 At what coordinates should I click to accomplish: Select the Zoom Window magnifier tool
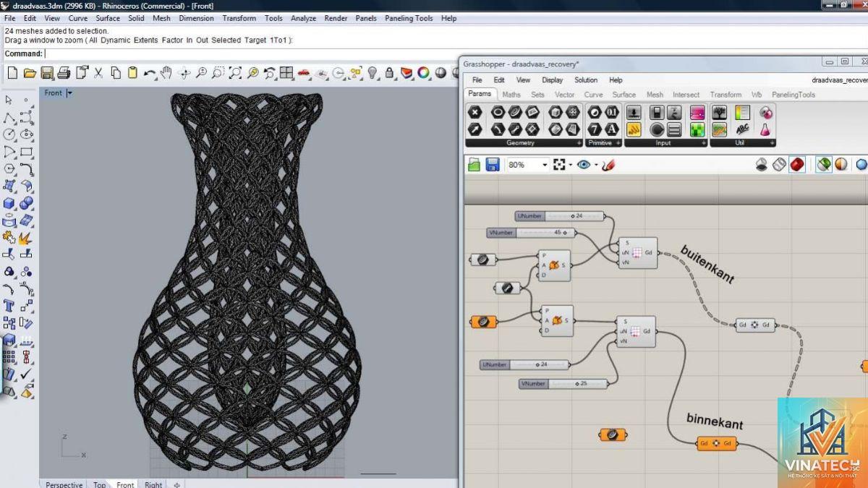coord(218,73)
